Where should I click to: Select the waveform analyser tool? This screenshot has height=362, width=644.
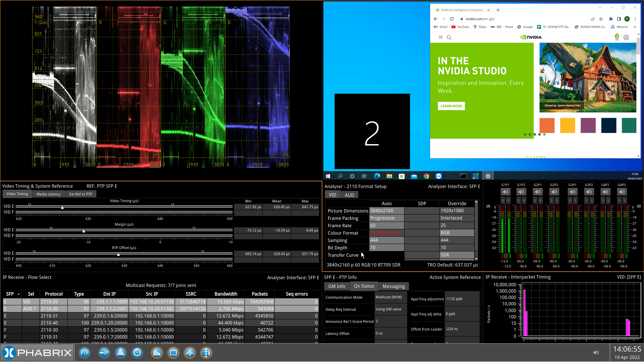coord(190,353)
